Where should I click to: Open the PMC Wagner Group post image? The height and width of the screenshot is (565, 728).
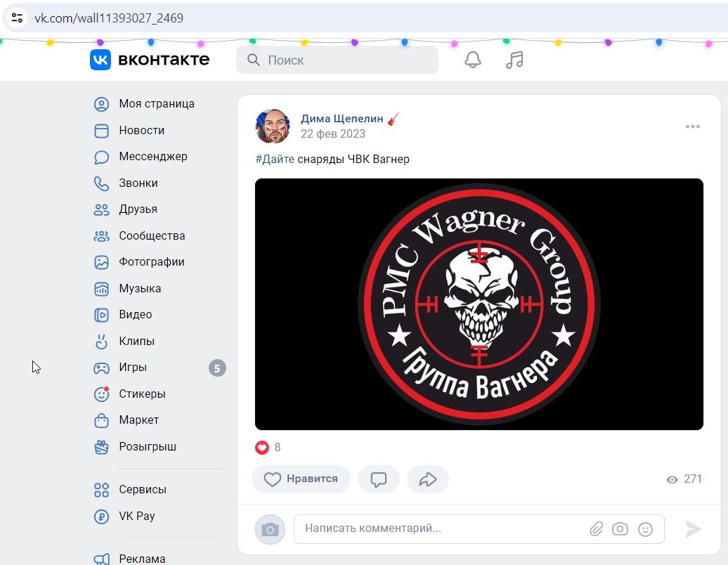479,304
